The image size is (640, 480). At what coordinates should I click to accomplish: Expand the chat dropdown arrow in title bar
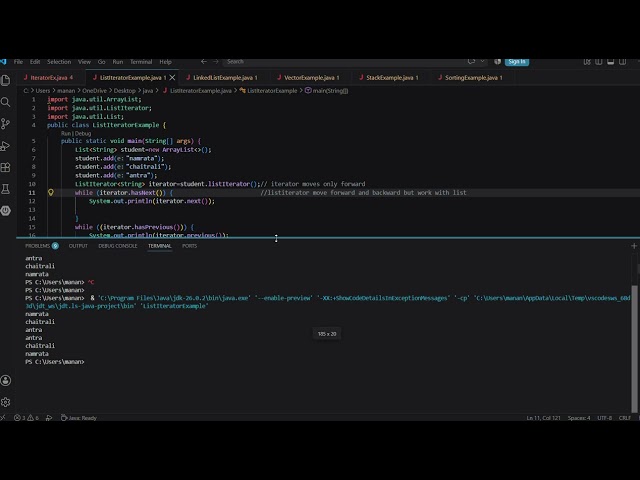[482, 62]
